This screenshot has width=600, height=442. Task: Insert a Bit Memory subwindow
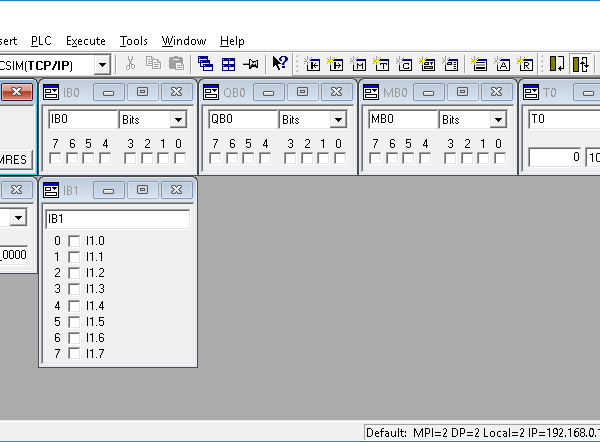358,64
